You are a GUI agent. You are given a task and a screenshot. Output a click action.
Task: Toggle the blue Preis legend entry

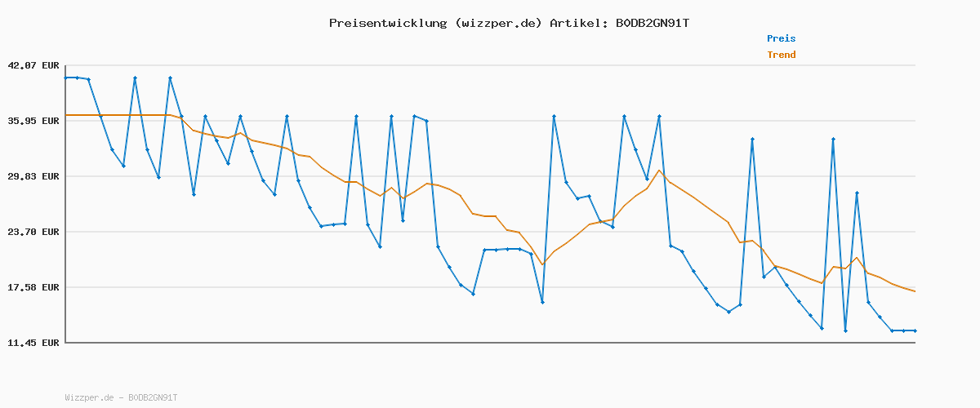click(x=781, y=38)
